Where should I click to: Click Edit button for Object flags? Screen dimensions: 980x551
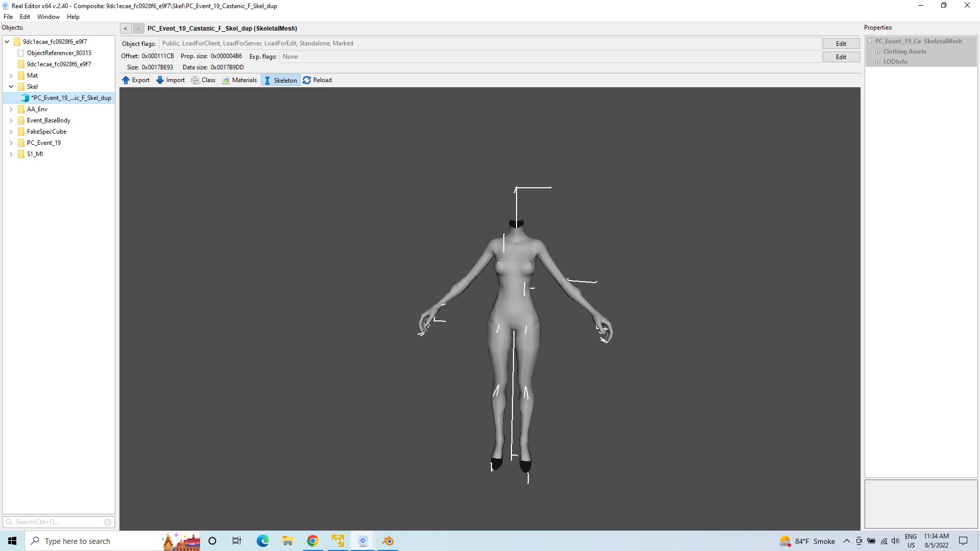tap(841, 44)
